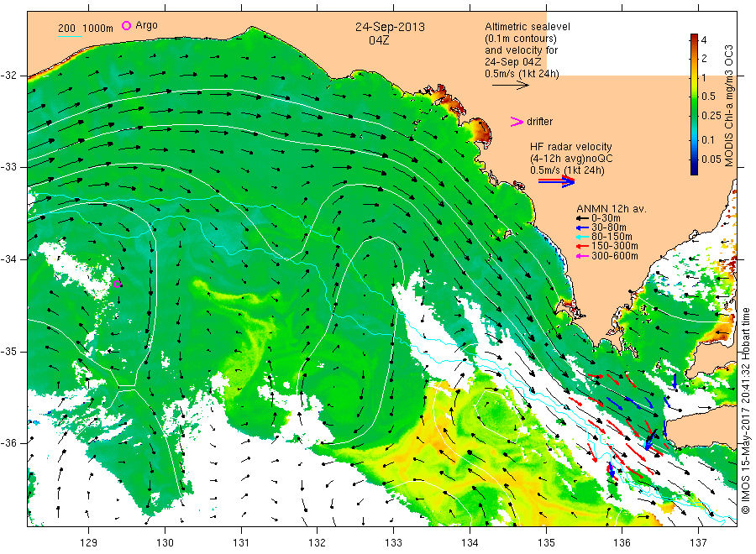Viewport: 756px width, 554px height.
Task: Click the cyan 200 1000m isobath legend line
Action: tap(70, 36)
